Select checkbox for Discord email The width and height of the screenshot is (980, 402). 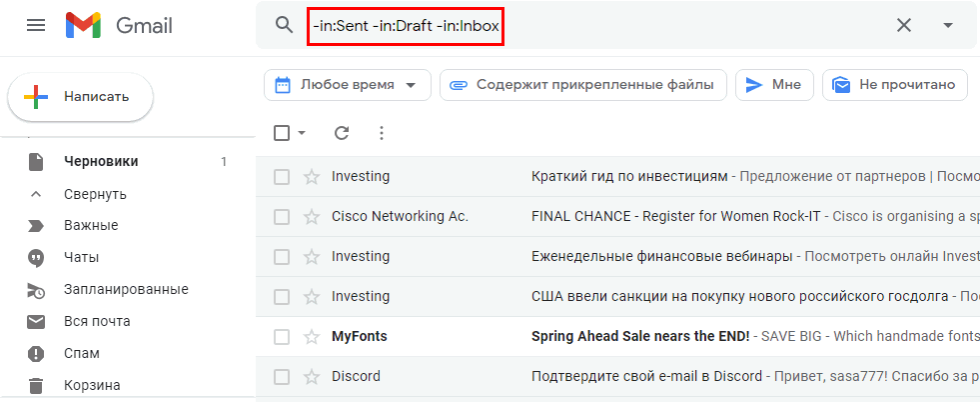[x=282, y=377]
